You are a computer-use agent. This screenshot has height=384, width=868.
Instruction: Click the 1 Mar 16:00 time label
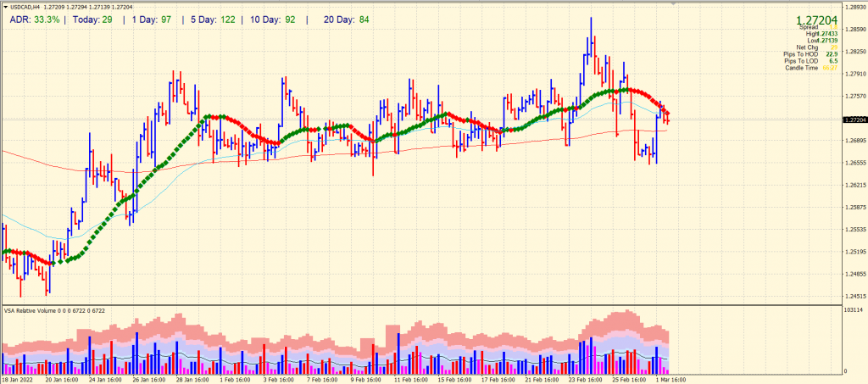click(670, 380)
